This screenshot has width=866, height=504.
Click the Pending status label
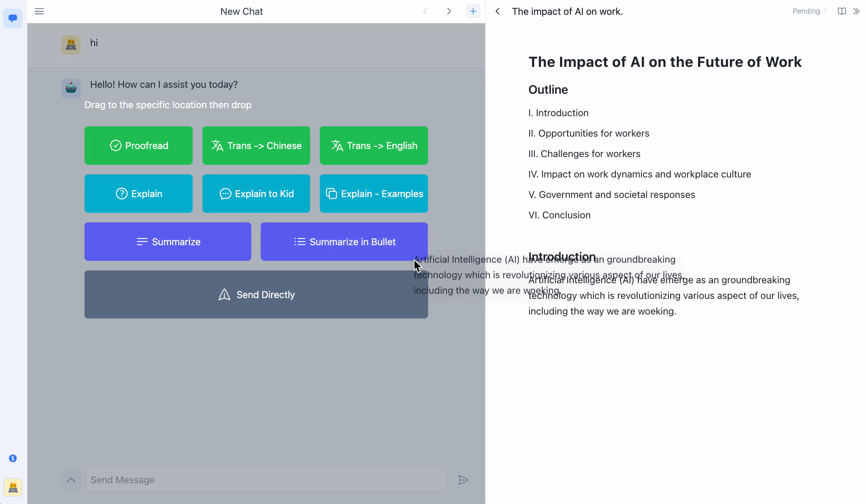[x=806, y=11]
